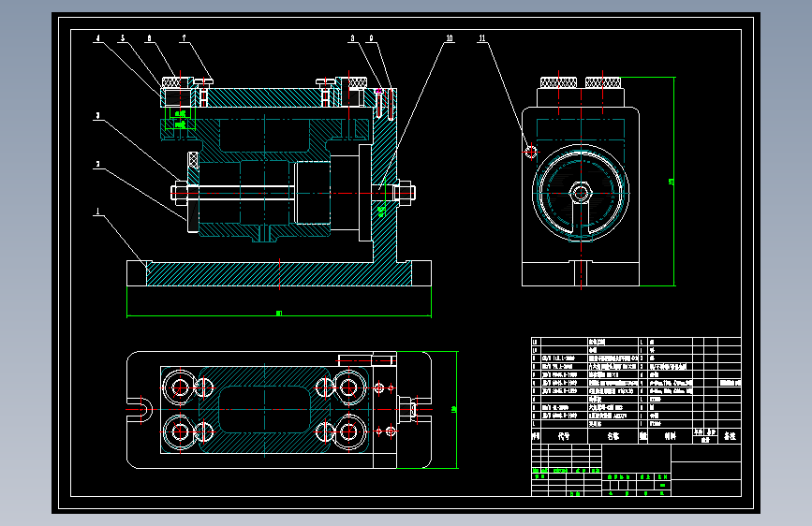This screenshot has height=526, width=812.
Task: Select part balloon number 9
Action: pyautogui.click(x=371, y=37)
